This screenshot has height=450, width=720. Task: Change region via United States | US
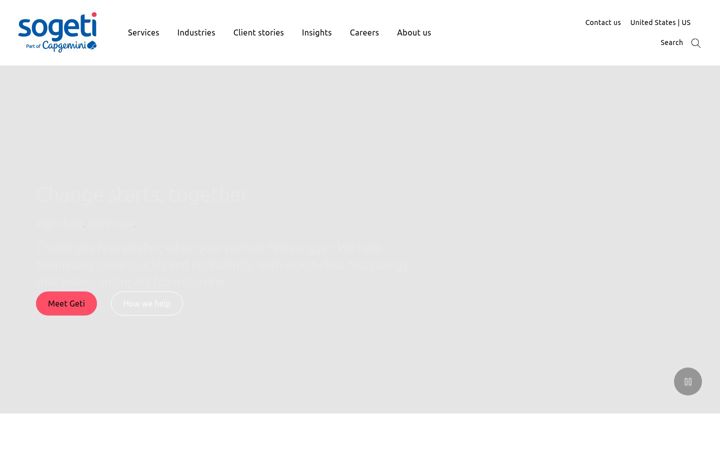[x=660, y=22]
